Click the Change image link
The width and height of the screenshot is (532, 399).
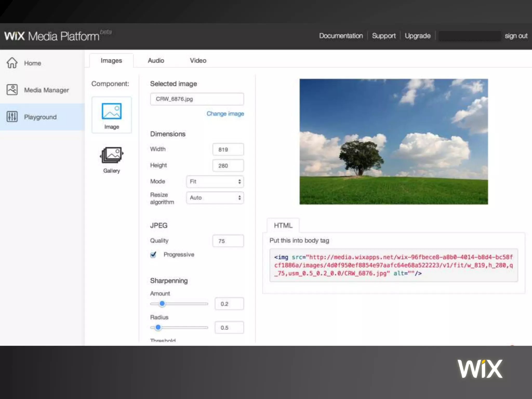pos(225,114)
